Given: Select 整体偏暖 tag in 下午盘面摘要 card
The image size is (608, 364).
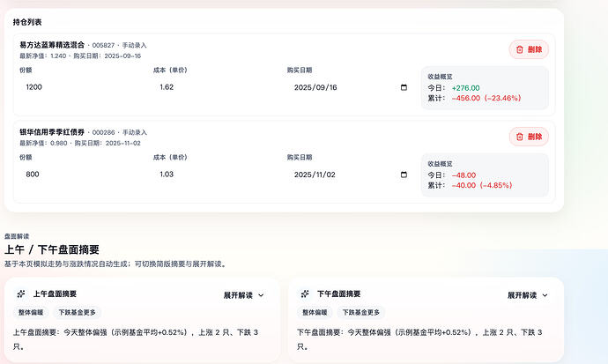Looking at the screenshot, I should coord(315,313).
